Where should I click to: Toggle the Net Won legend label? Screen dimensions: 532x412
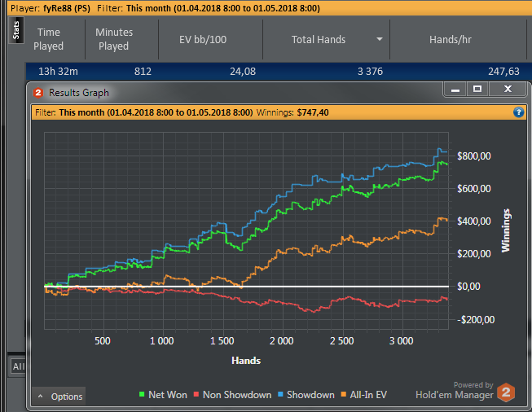pos(168,395)
